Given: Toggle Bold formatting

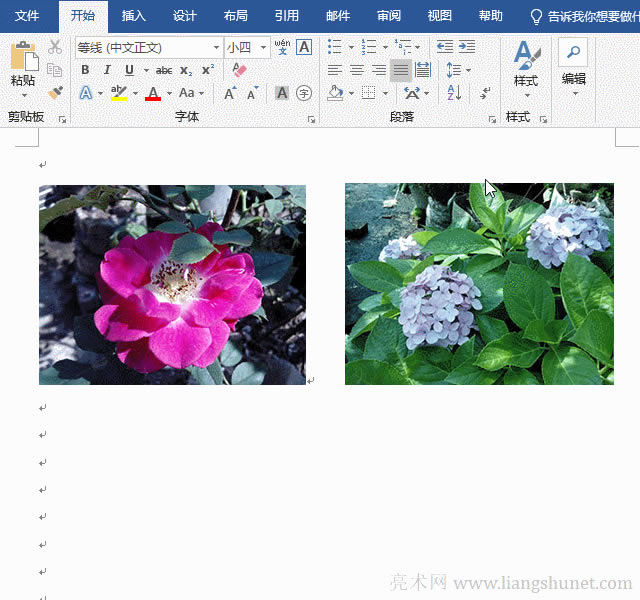Looking at the screenshot, I should [x=85, y=70].
